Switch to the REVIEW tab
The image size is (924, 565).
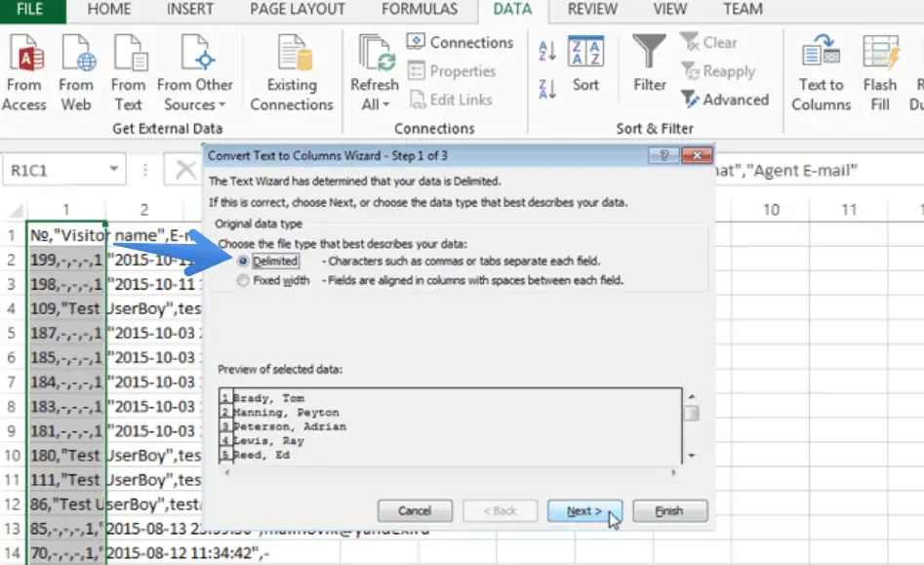pos(592,10)
